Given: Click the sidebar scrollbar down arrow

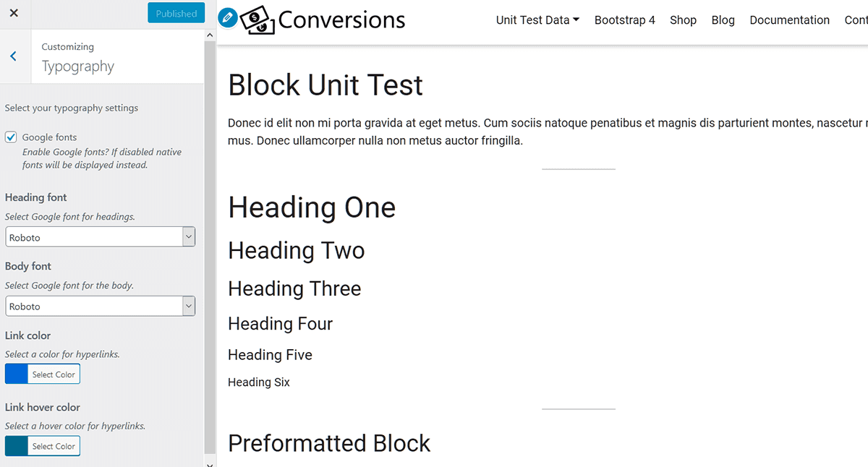Looking at the screenshot, I should coord(210,463).
